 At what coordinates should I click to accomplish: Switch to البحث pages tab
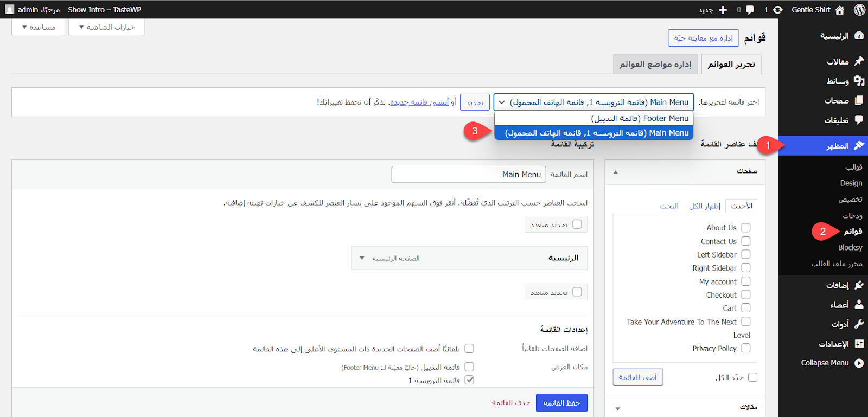(x=669, y=206)
